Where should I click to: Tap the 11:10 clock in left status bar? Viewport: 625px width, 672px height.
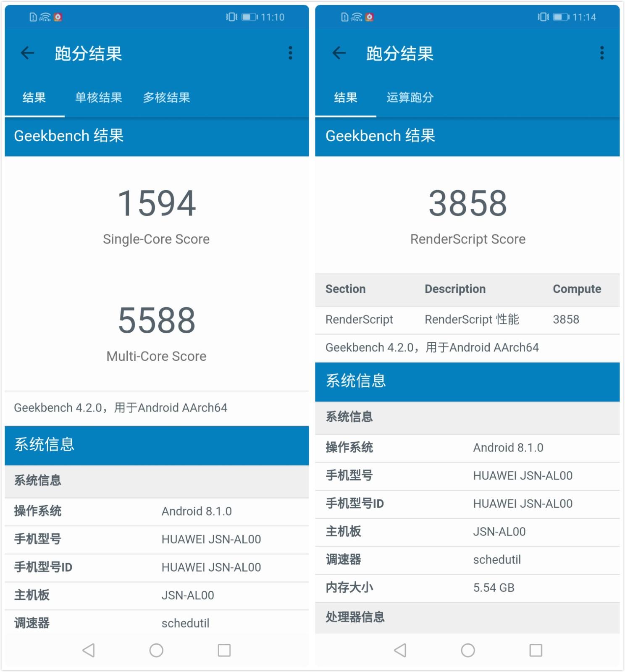(x=273, y=17)
